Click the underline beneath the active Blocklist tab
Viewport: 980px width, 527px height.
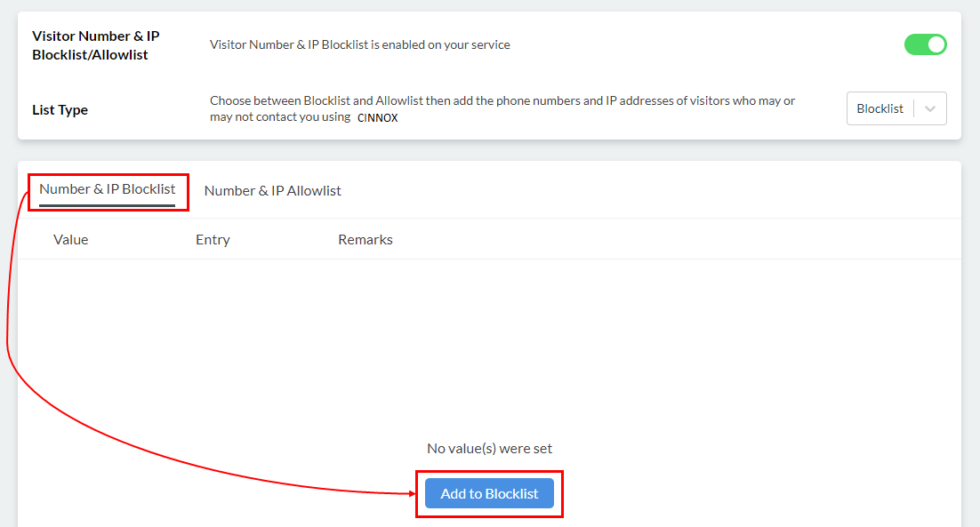[x=107, y=205]
